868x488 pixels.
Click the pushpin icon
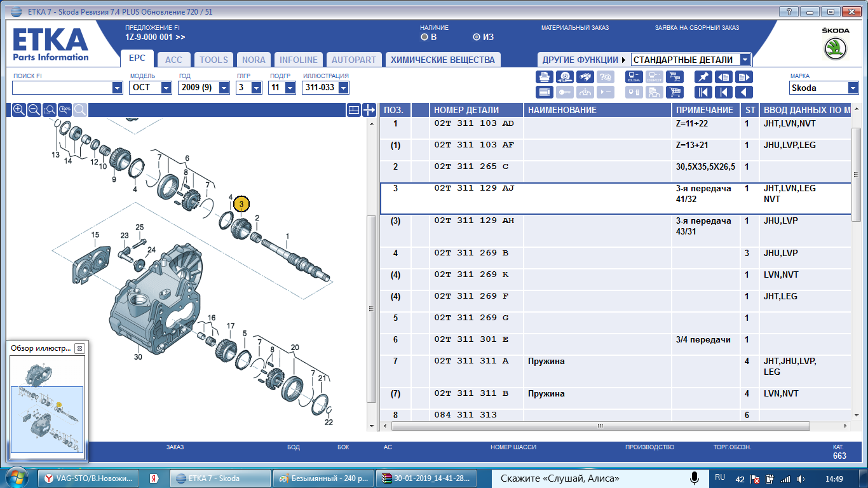tap(703, 77)
